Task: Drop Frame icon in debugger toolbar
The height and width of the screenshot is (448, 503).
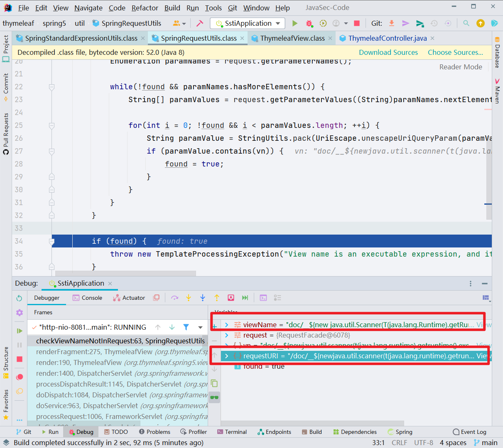Action: tap(231, 298)
